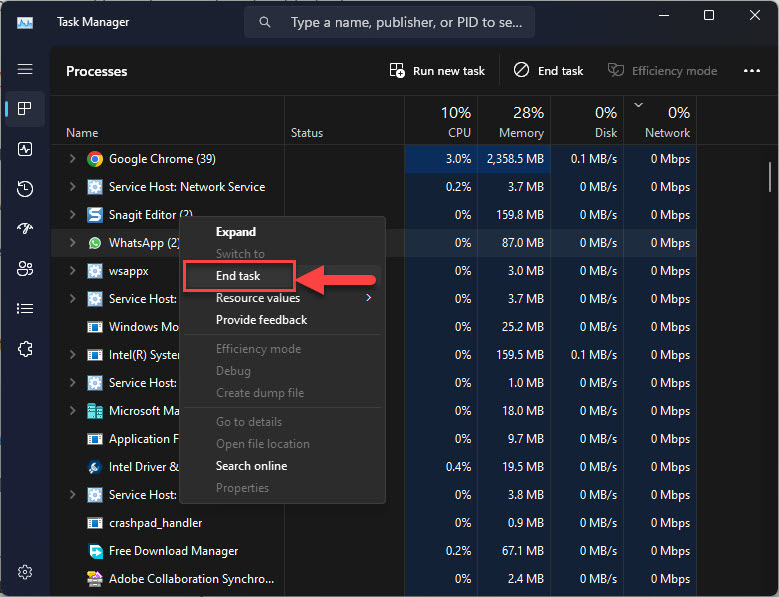Select the Free Download Manager row
Viewport: 779px width, 597px height.
(x=374, y=551)
